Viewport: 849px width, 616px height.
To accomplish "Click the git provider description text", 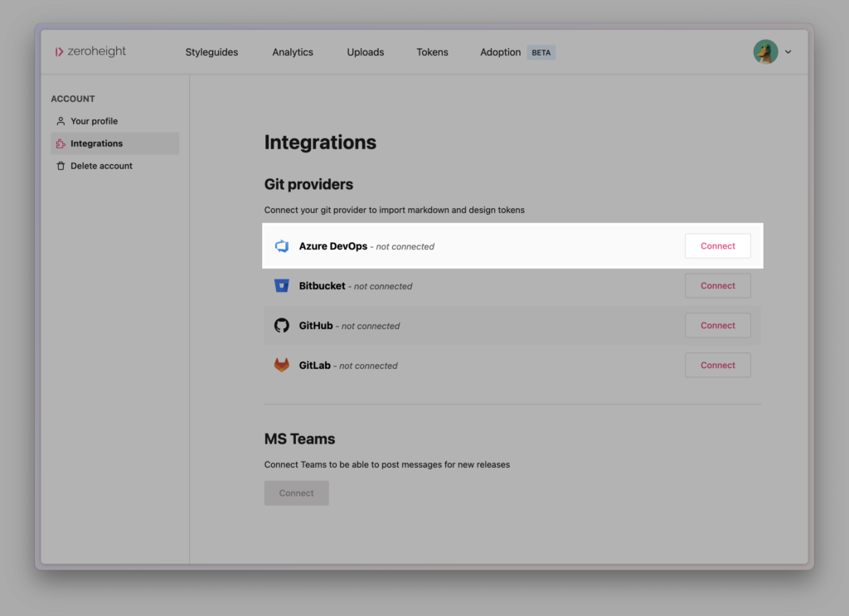I will [x=394, y=210].
